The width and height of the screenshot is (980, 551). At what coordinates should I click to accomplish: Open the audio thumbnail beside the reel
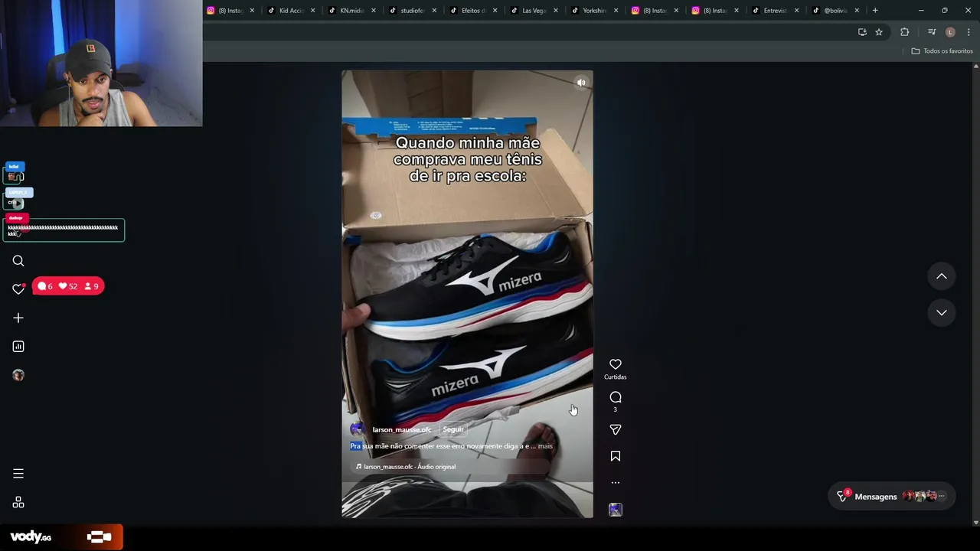[x=616, y=510]
